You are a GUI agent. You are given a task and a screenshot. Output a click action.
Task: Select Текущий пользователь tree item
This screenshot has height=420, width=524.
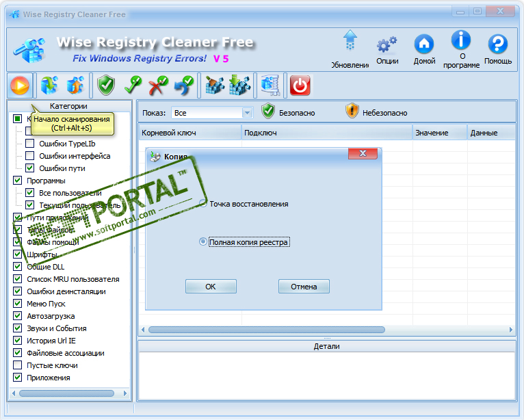click(79, 205)
